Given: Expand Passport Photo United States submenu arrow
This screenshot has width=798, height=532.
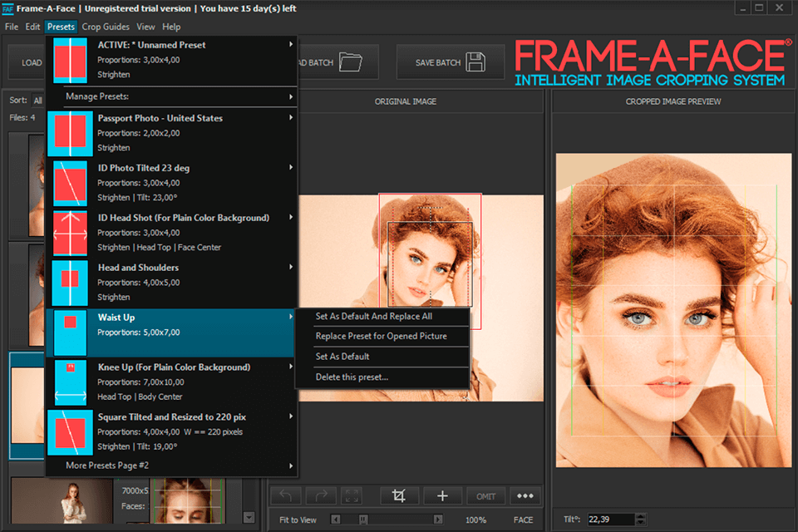Looking at the screenshot, I should [291, 117].
